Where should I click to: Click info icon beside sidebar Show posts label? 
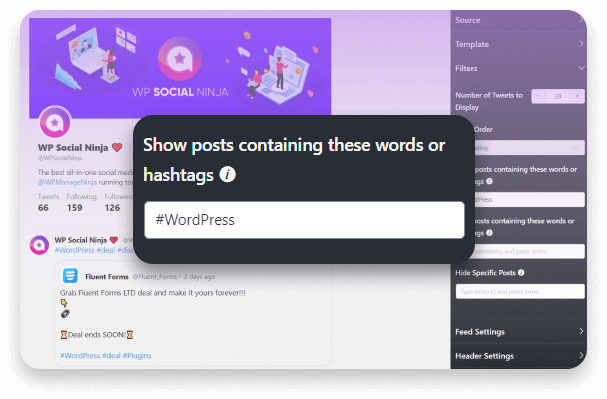click(x=489, y=181)
